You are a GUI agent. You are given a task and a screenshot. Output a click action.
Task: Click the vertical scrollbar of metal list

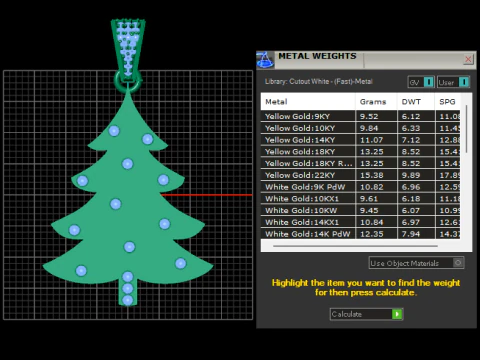[x=466, y=129]
